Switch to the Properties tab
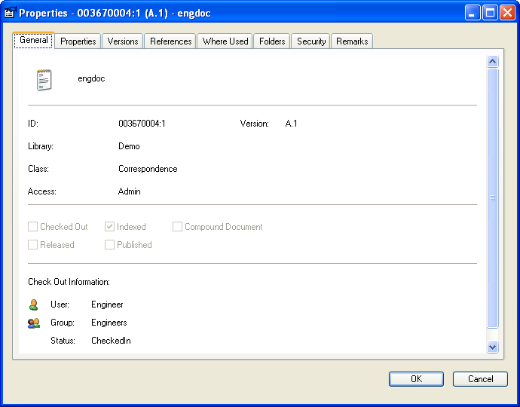 [78, 41]
